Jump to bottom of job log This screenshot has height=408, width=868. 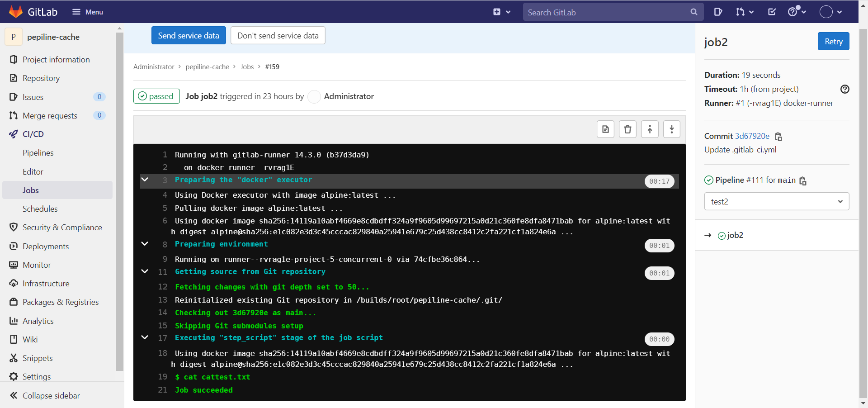click(x=672, y=129)
